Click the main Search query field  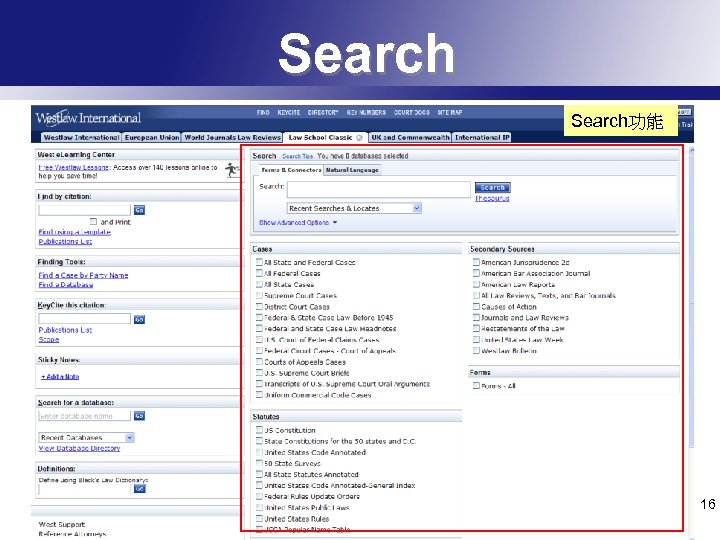(379, 189)
